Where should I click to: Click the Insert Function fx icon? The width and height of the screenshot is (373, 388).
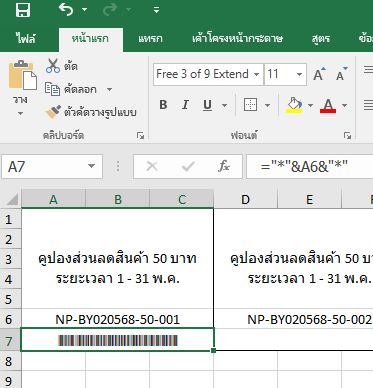click(x=224, y=166)
